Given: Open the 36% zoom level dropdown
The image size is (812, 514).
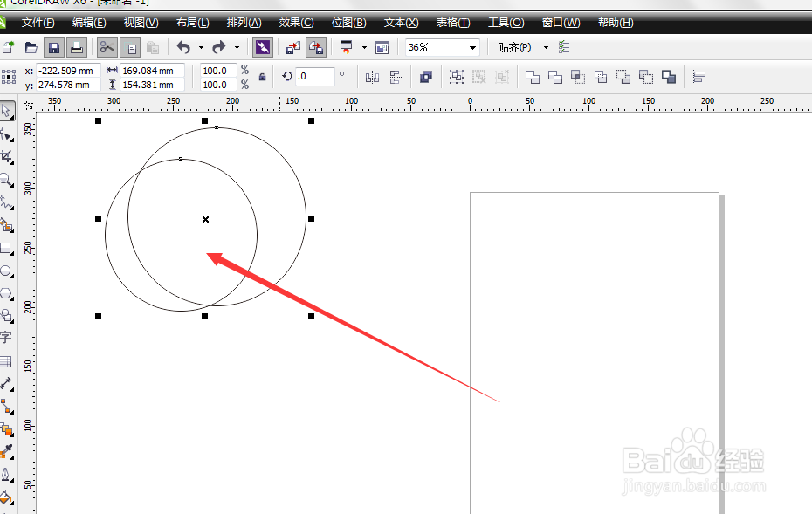Looking at the screenshot, I should point(472,48).
